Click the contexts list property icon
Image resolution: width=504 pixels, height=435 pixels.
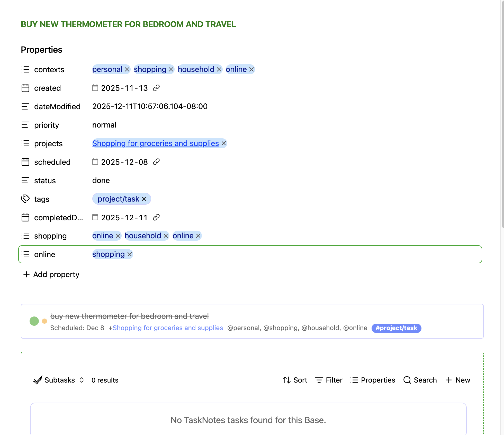point(25,69)
